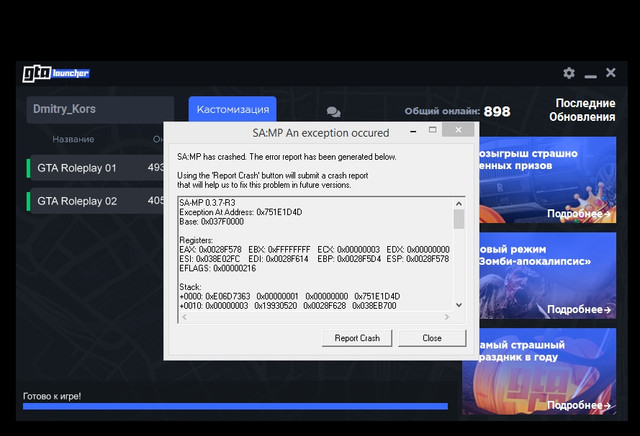Click the Stack: heading in crash report
The height and width of the screenshot is (436, 640).
tap(190, 287)
